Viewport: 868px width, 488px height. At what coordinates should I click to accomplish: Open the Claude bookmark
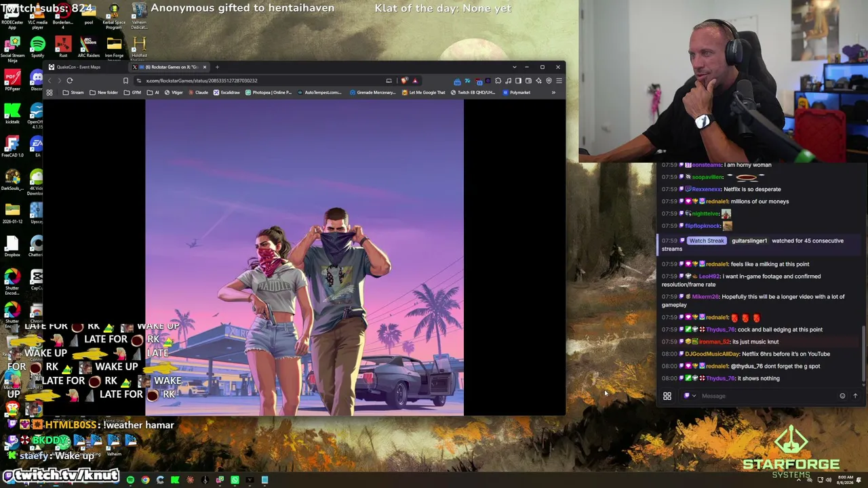(198, 92)
